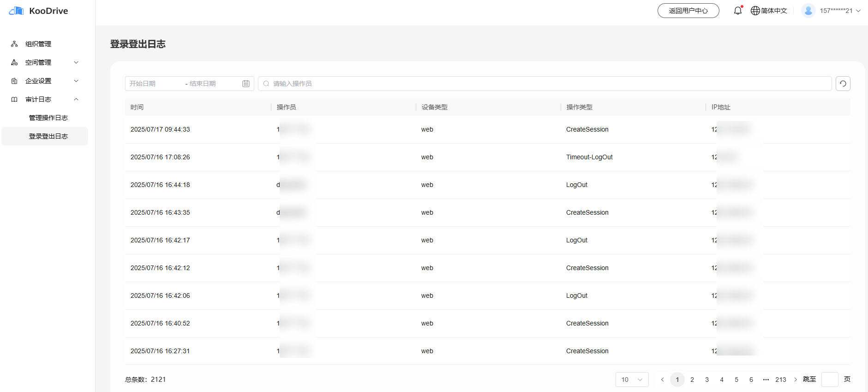
Task: Go to page 6
Action: 751,380
